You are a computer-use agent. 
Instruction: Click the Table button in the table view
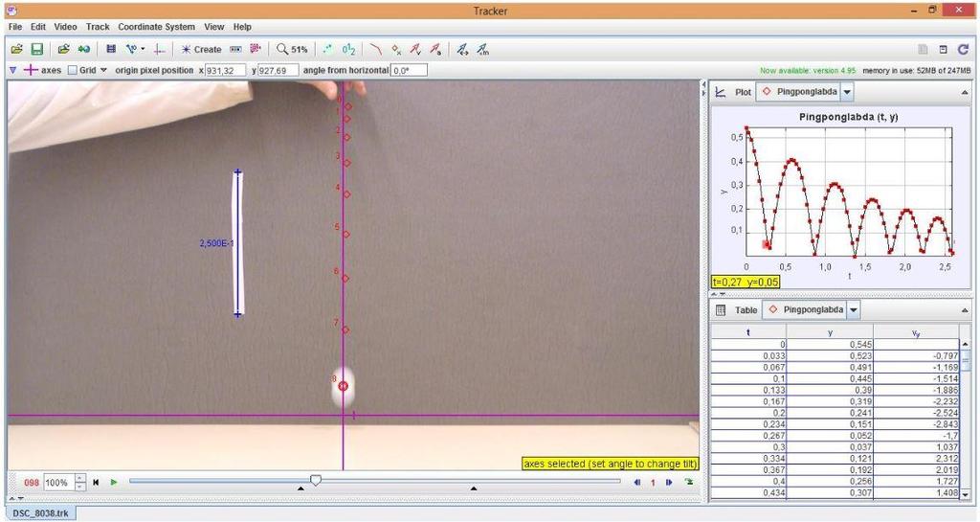[x=746, y=310]
